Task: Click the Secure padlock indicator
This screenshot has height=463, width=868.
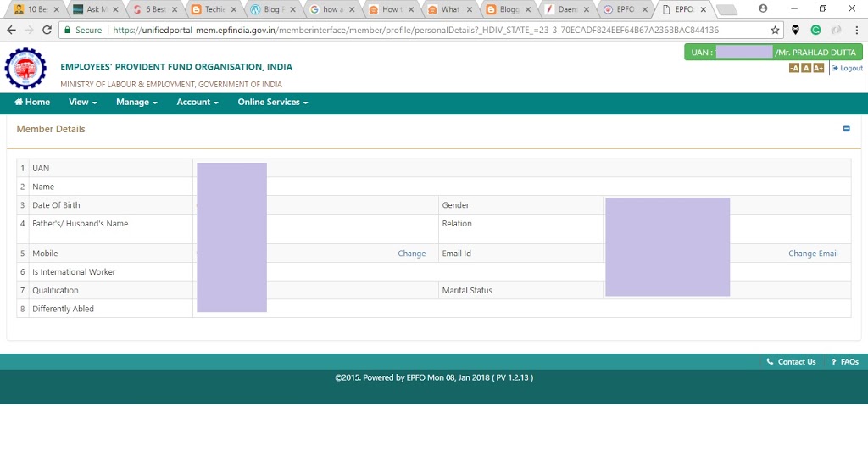Action: [x=83, y=30]
